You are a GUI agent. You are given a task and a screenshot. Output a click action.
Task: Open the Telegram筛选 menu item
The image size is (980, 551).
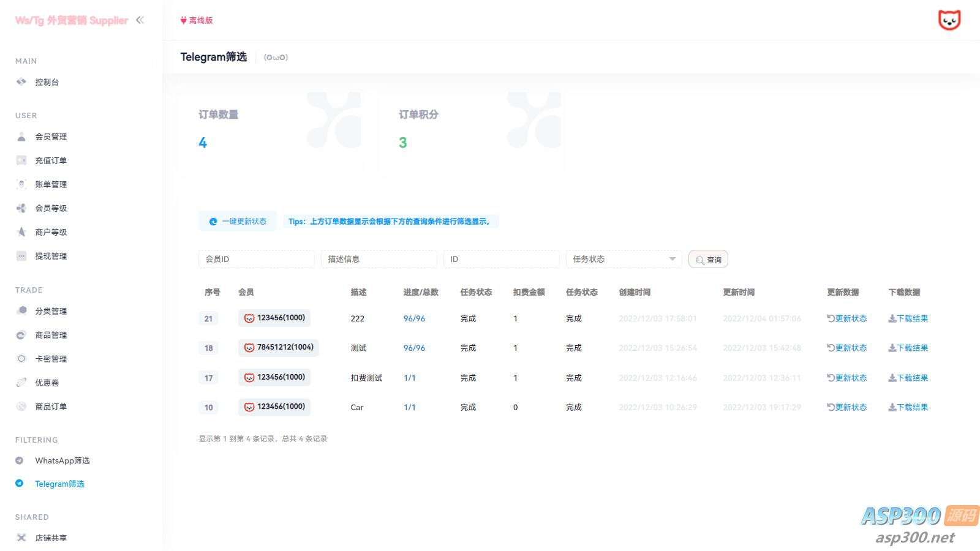coord(59,484)
